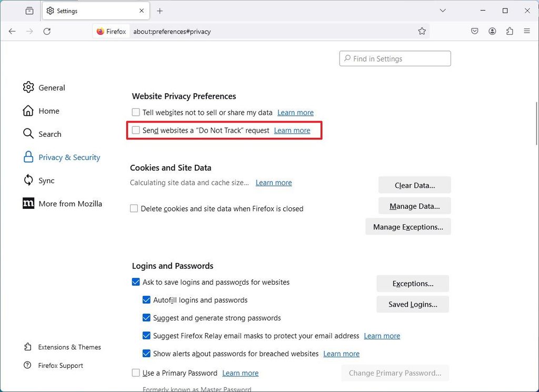Click the More from Mozilla icon
This screenshot has width=539, height=392.
click(x=28, y=203)
